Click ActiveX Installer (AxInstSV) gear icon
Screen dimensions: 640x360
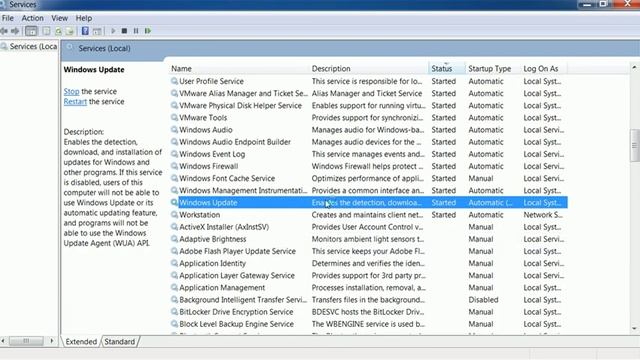(174, 227)
